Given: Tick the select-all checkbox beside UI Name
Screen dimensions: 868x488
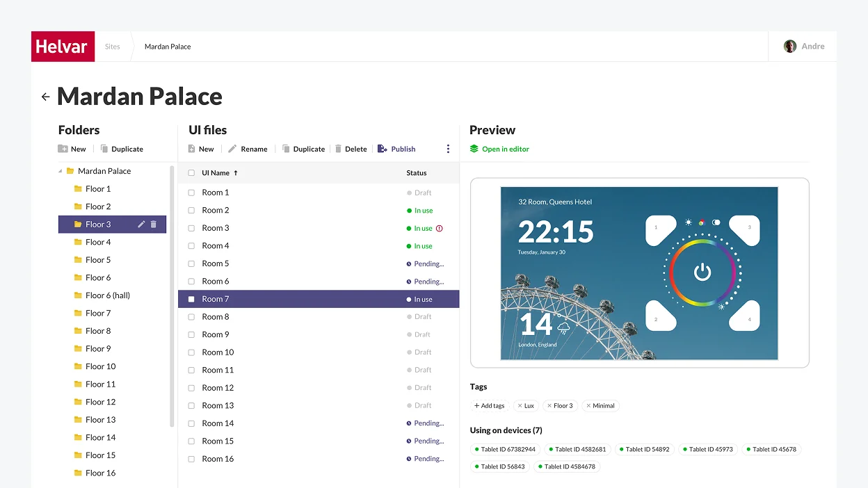Looking at the screenshot, I should pos(191,173).
